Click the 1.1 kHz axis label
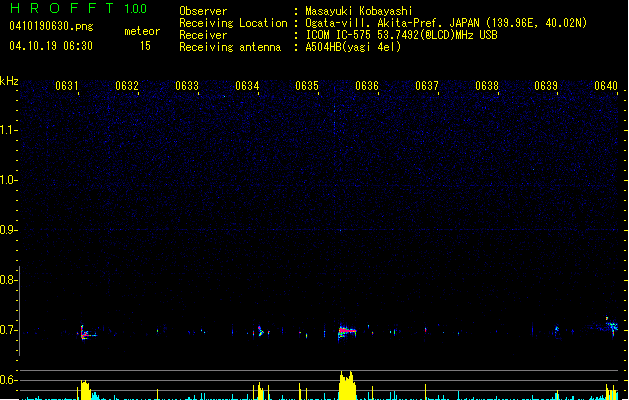629x400 pixels. point(7,130)
